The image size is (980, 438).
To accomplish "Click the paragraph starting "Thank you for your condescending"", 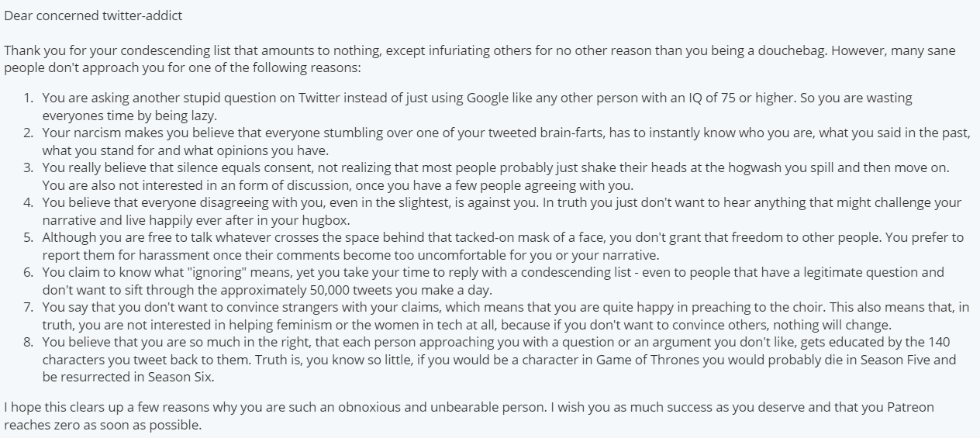I will 480,59.
